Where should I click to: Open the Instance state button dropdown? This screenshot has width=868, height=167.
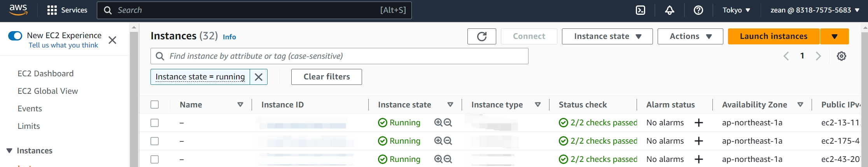pos(607,36)
